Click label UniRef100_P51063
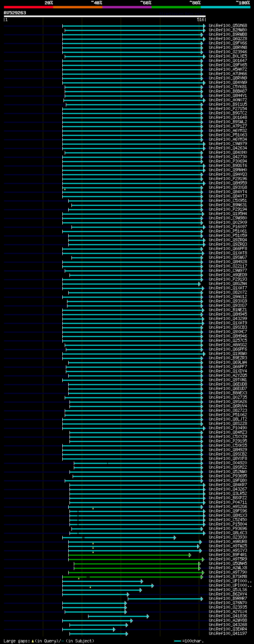 (228, 135)
